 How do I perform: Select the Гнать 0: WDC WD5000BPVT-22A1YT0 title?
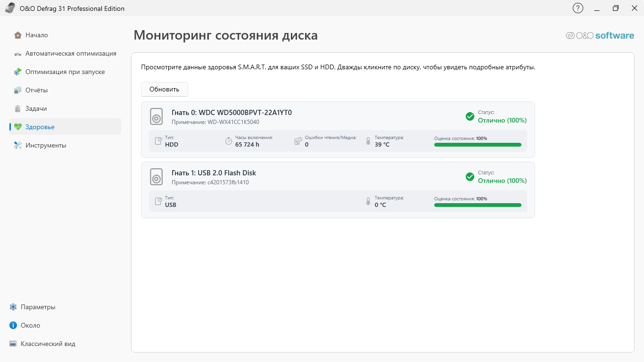(x=232, y=113)
